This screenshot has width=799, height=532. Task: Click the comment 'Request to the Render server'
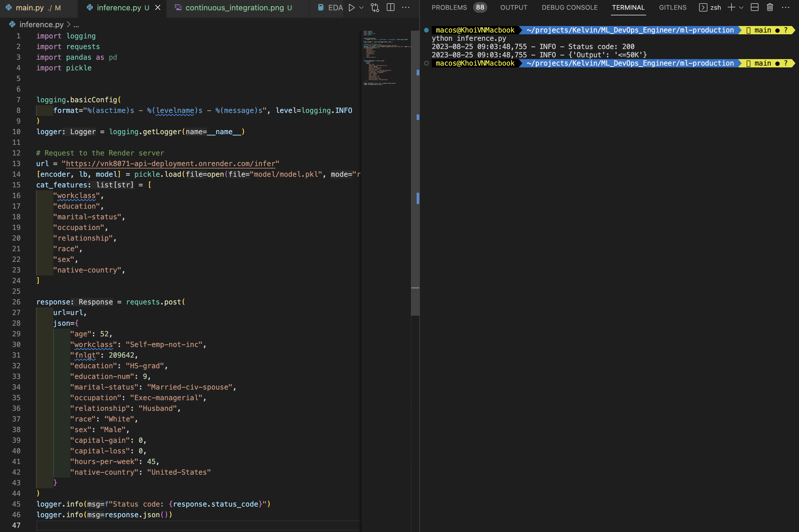[x=100, y=153]
